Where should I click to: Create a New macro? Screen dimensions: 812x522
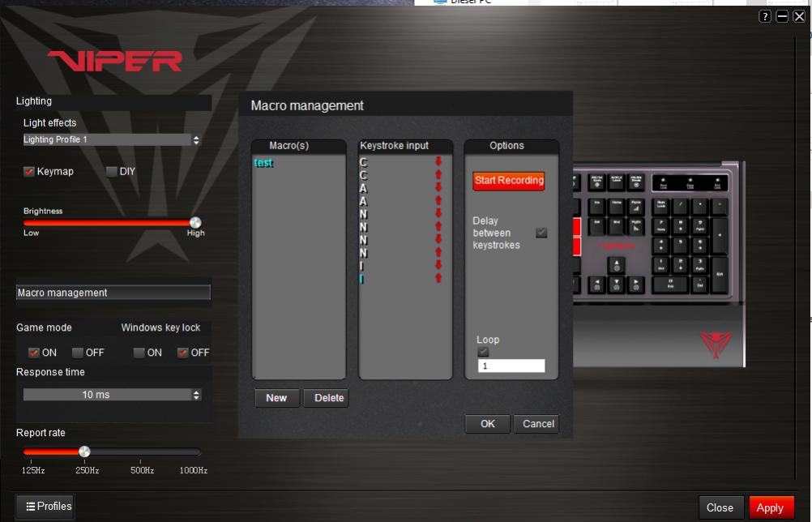click(x=276, y=398)
